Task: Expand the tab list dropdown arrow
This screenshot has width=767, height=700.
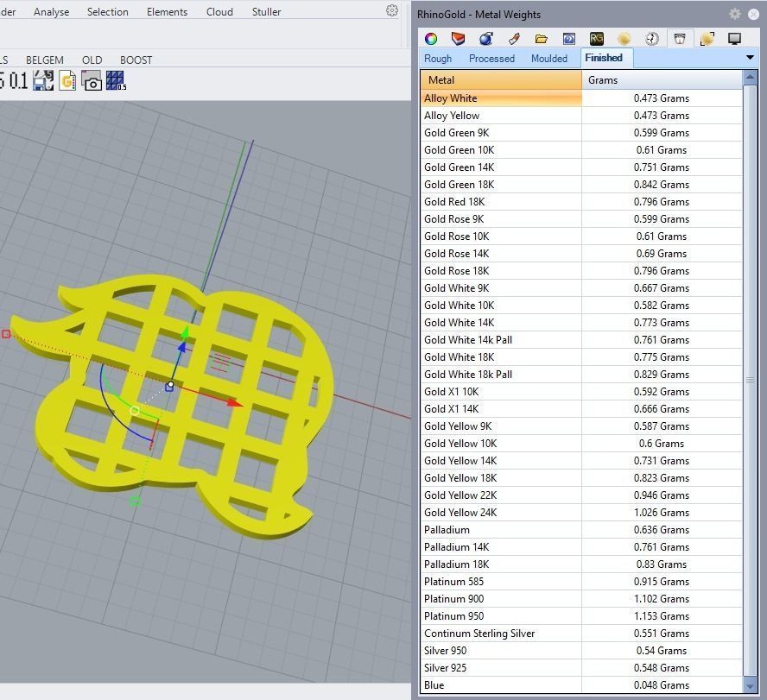Action: [x=750, y=58]
